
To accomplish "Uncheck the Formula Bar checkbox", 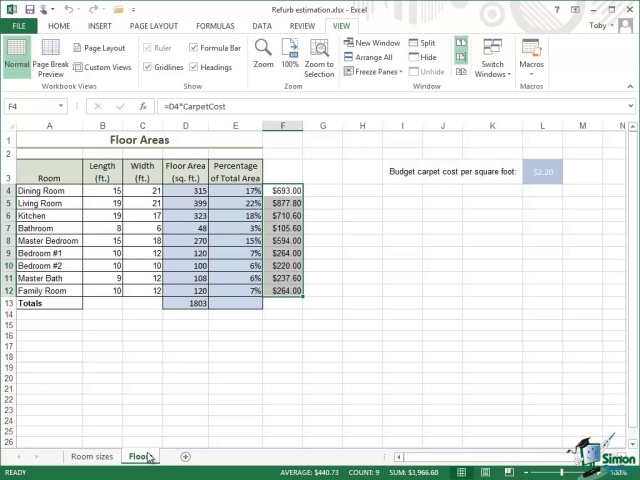I will pyautogui.click(x=193, y=47).
